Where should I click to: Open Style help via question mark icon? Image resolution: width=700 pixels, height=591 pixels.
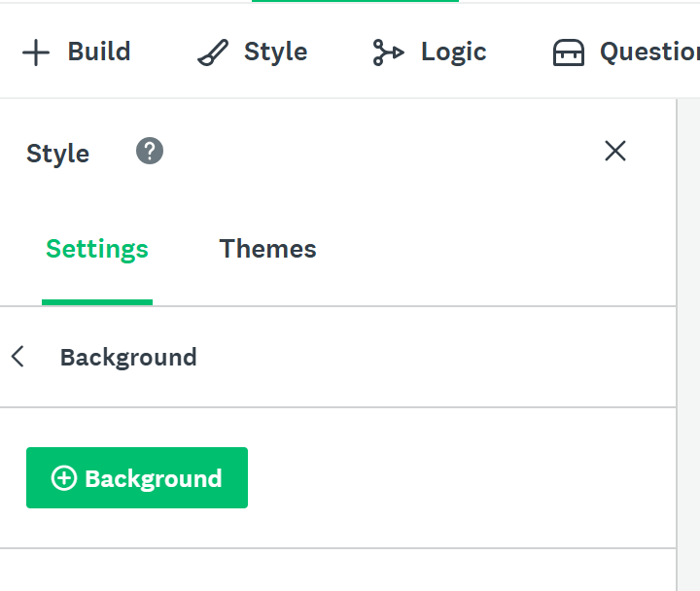click(150, 152)
